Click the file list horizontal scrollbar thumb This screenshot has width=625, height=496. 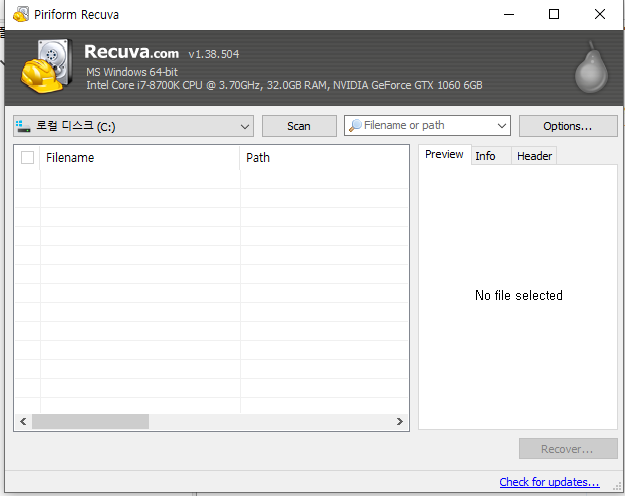(90, 421)
